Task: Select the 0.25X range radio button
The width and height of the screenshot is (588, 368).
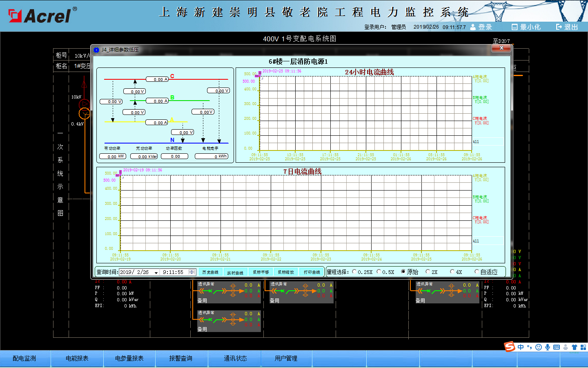Action: pyautogui.click(x=354, y=272)
